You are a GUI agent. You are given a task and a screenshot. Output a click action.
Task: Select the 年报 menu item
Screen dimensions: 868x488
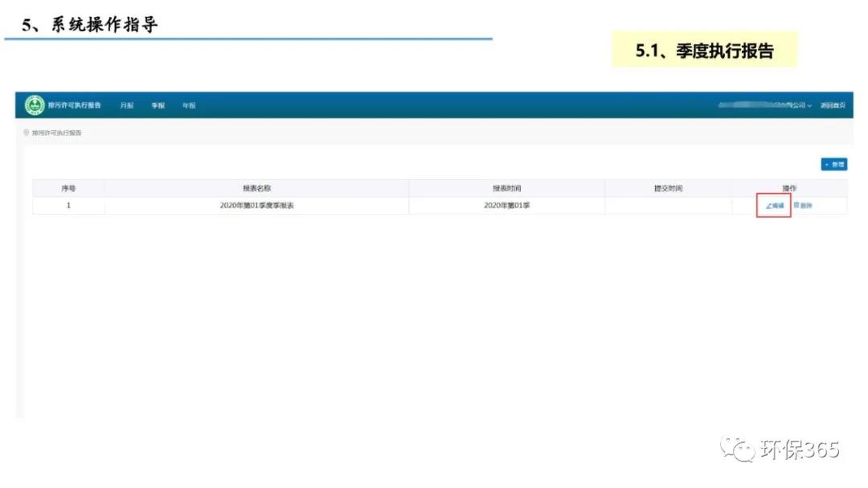coord(188,106)
